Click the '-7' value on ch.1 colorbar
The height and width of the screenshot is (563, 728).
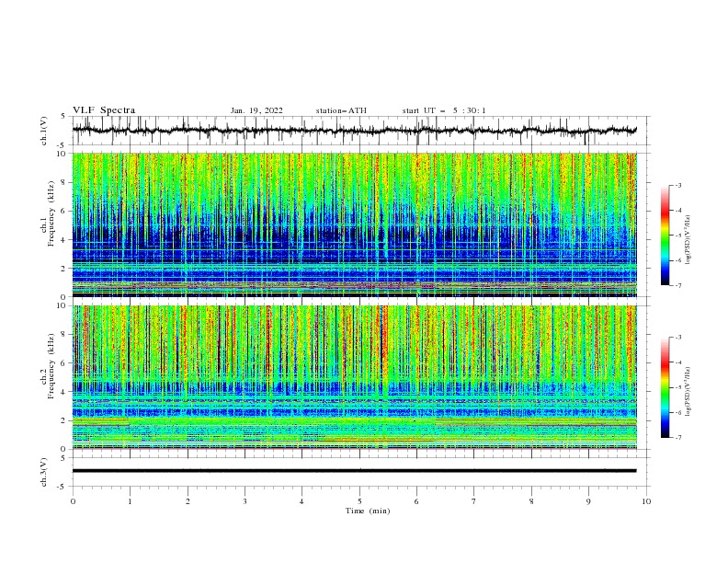[678, 285]
